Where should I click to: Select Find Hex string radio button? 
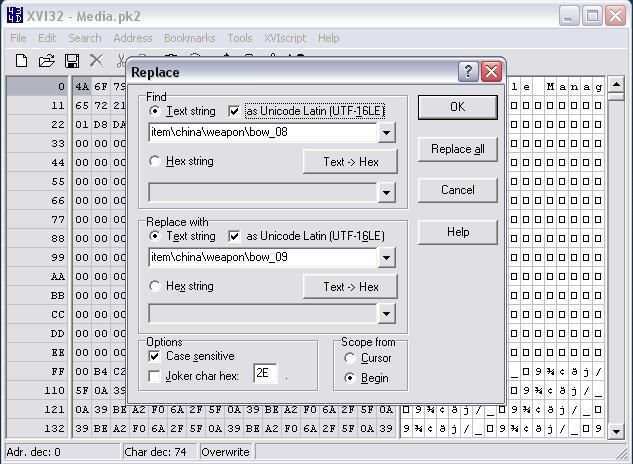pos(154,161)
